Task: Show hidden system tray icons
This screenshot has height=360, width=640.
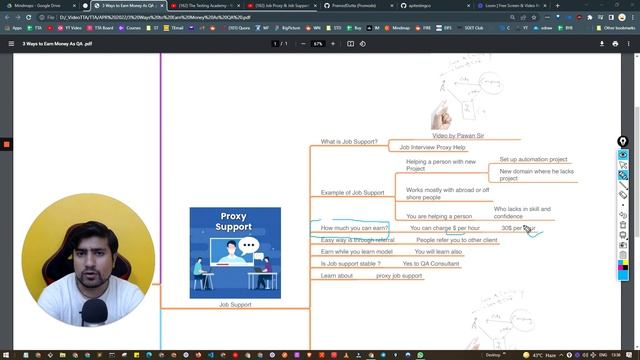Action: click(561, 355)
